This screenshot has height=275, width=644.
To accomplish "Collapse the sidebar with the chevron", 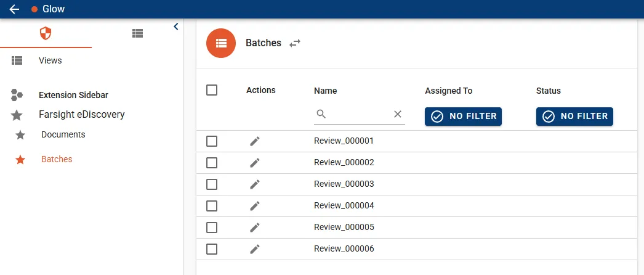I will pyautogui.click(x=175, y=27).
